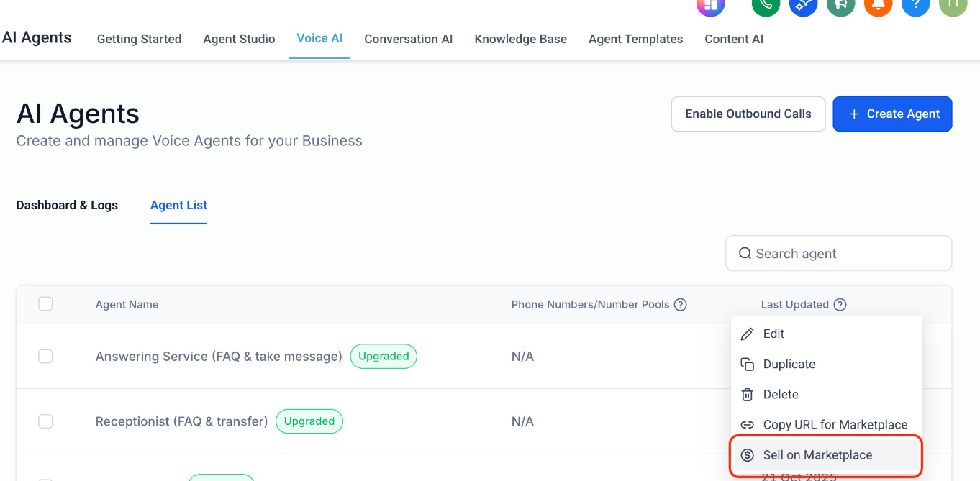Viewport: 980px width, 481px height.
Task: Click the info icon beside Phone Numbers/Number Pools
Action: [x=680, y=305]
